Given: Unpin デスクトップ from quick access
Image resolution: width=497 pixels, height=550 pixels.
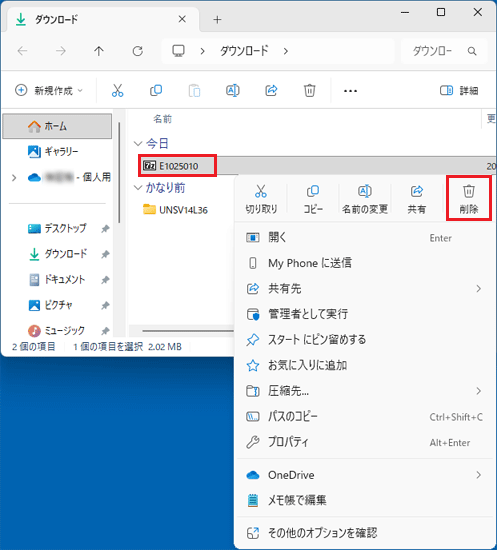Looking at the screenshot, I should point(105,229).
